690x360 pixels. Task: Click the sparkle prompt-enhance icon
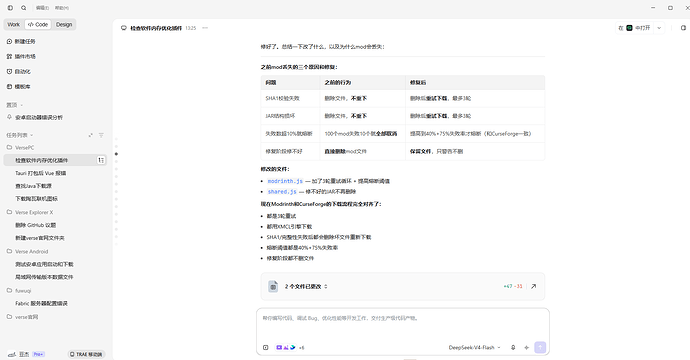point(526,348)
